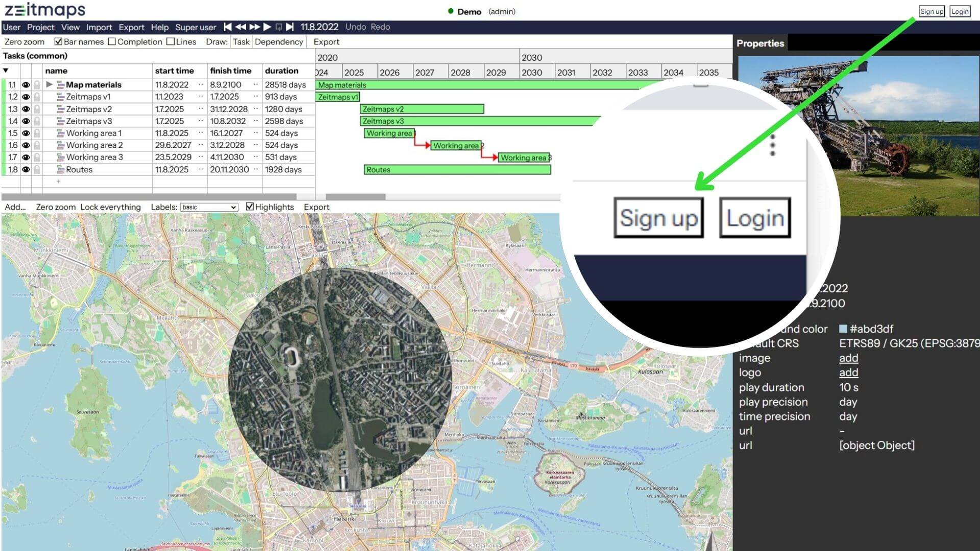This screenshot has height=551, width=980.
Task: Switch to the Properties tab
Action: 760,43
